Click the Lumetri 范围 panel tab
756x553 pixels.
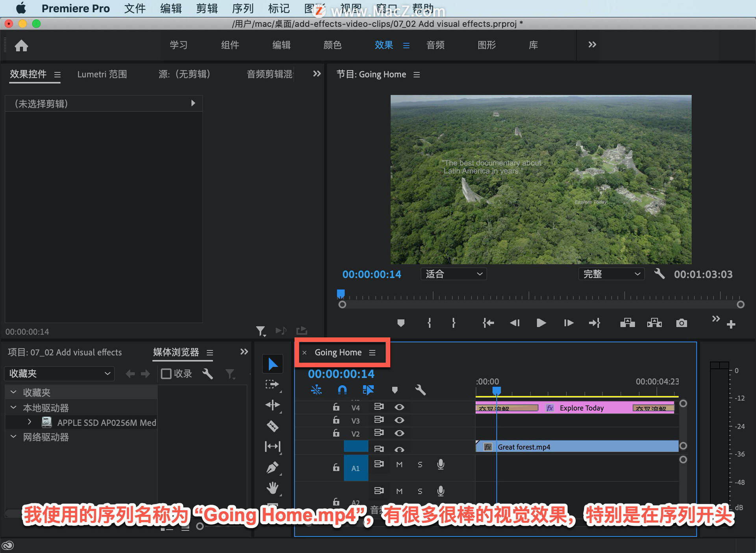pos(102,74)
